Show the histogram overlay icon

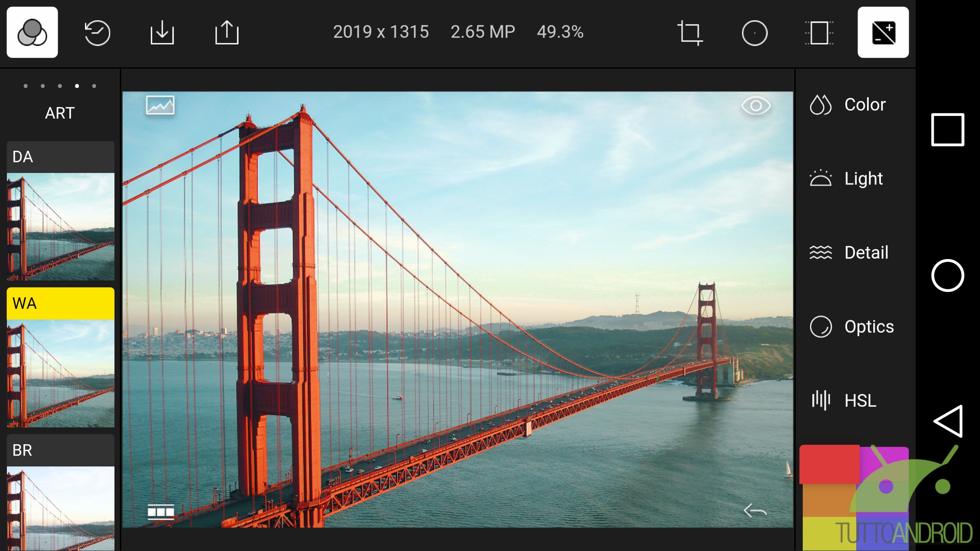point(160,105)
